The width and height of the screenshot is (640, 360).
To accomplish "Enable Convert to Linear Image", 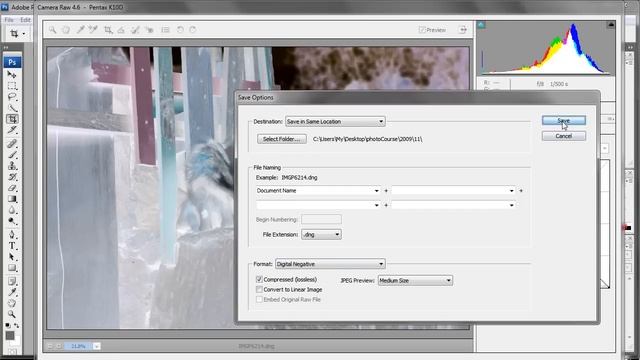I will click(x=259, y=289).
